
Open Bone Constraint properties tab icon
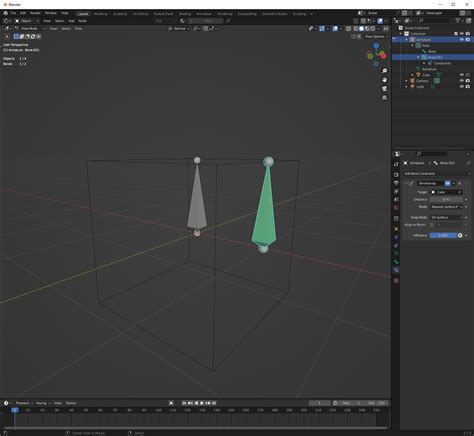pos(396,270)
